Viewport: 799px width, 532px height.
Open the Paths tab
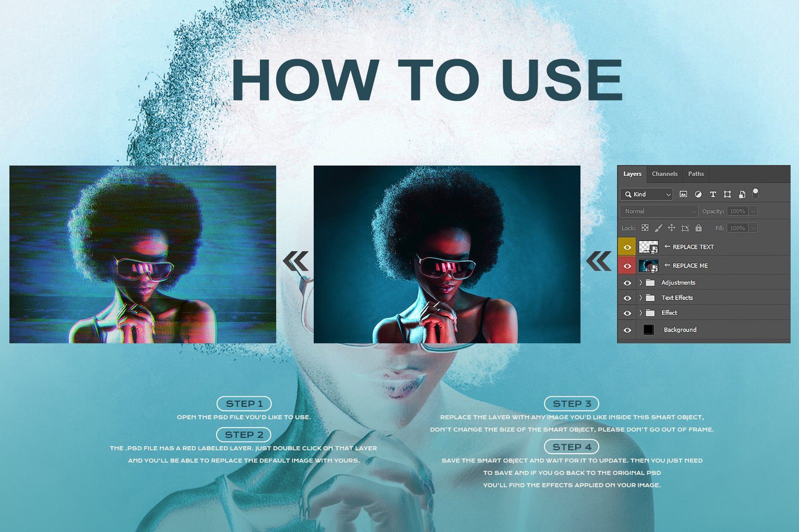click(x=696, y=174)
